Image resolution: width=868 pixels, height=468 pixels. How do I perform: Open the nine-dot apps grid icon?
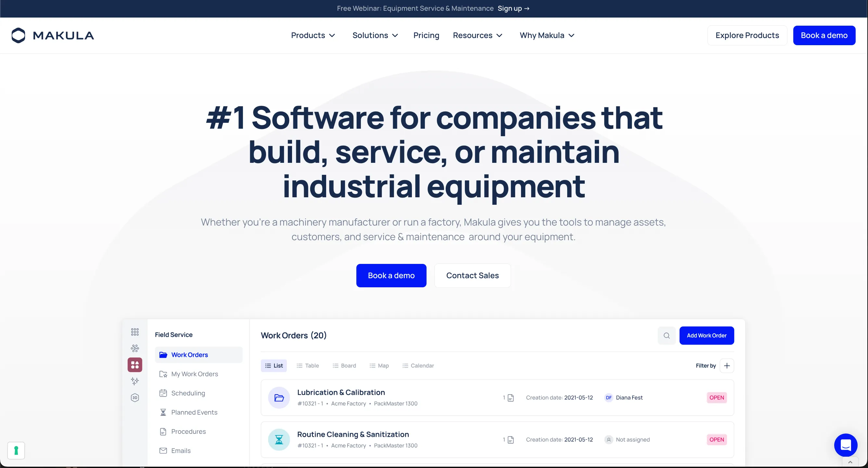click(x=135, y=332)
